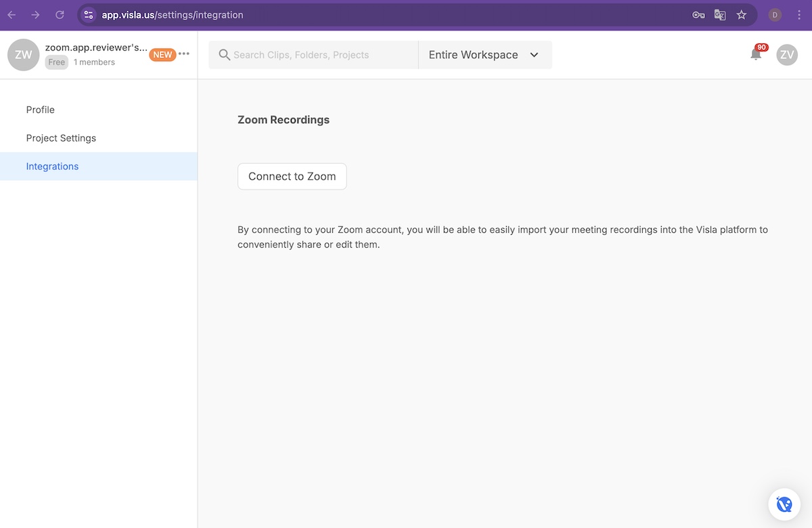Click the app.visla.us address bar URL
The image size is (812, 528).
173,15
